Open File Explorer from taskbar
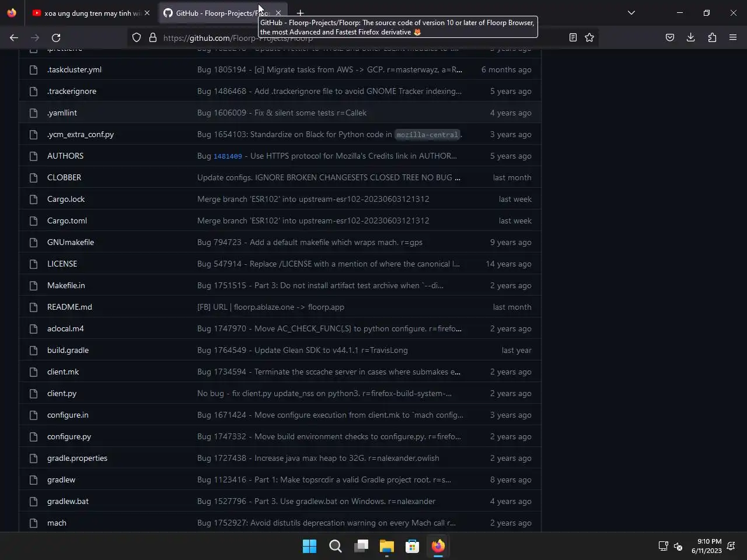 386,546
